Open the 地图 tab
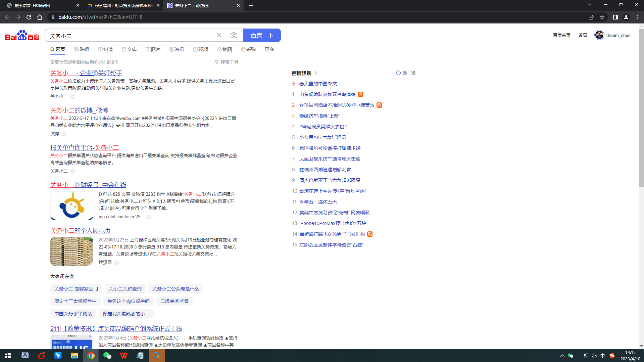Screen dimensions: 644x362 click(225, 49)
